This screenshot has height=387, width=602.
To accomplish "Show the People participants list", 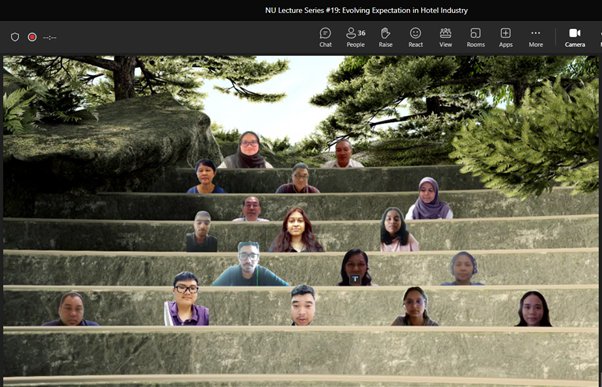I will 356,38.
